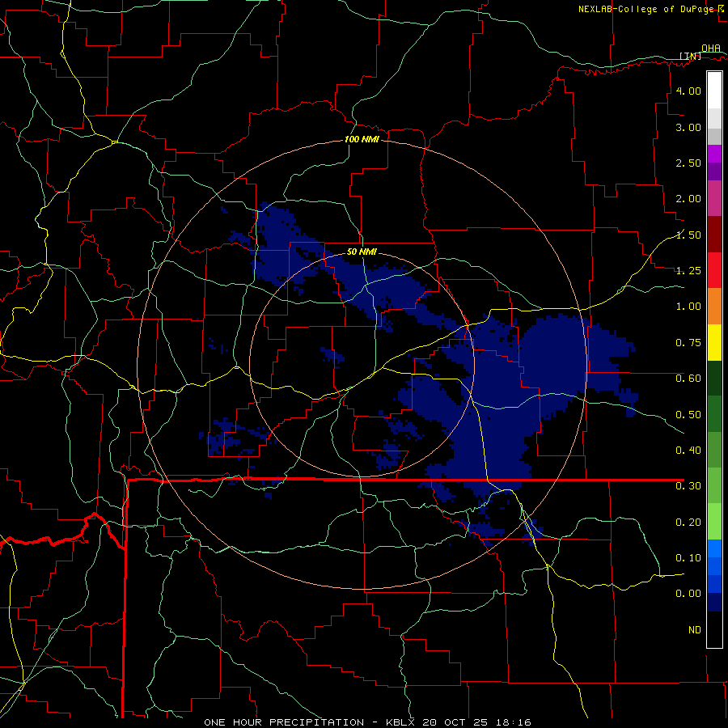Click the 3.00 legend value
This screenshot has height=728, width=728.
[688, 127]
